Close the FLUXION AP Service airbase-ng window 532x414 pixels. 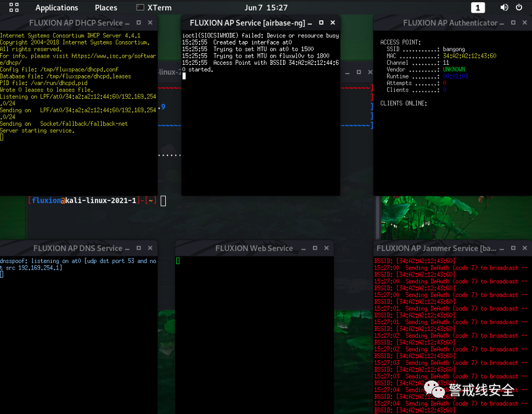click(333, 23)
